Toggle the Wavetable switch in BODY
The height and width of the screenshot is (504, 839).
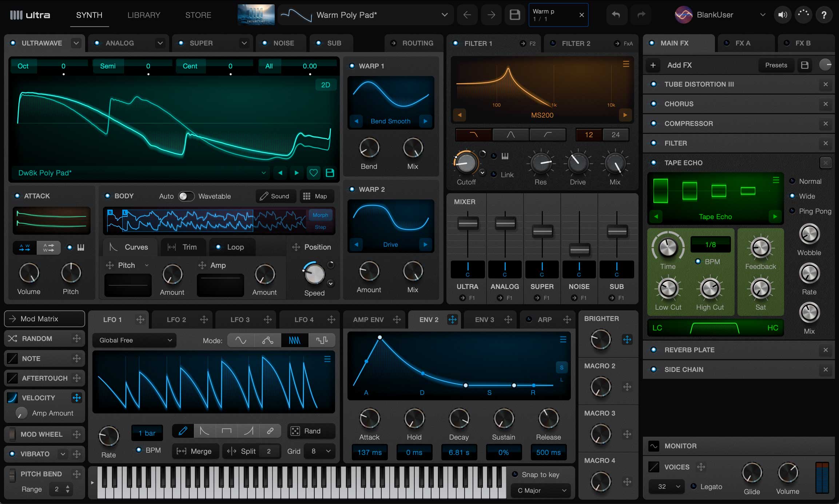186,196
